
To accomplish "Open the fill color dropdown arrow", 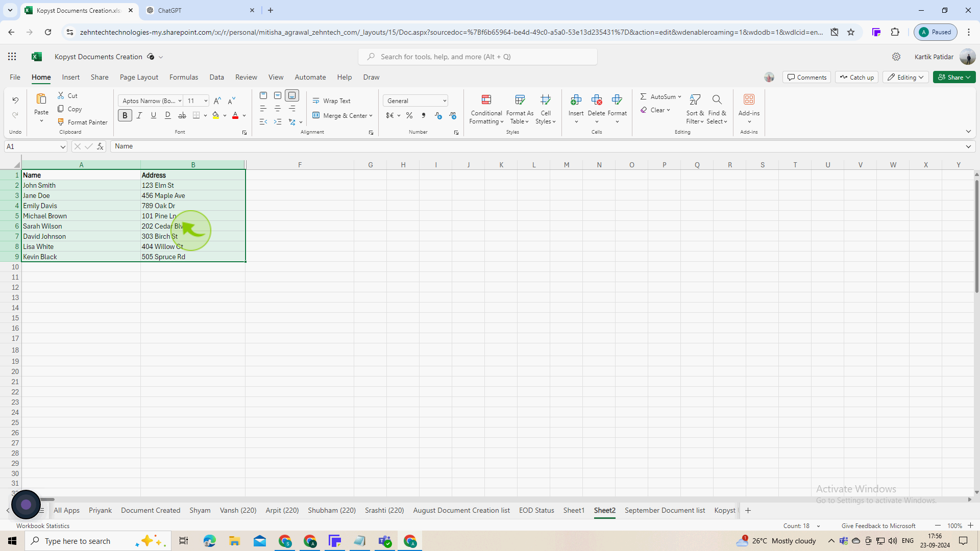I will [225, 116].
